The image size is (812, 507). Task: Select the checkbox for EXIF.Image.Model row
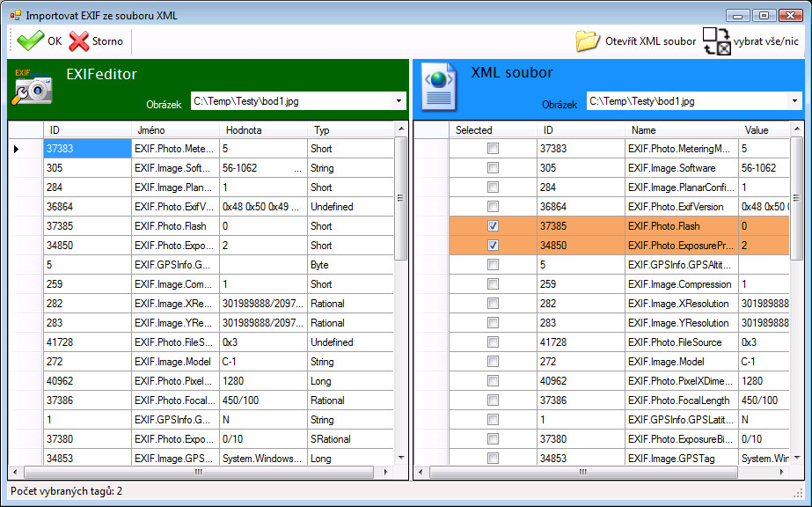point(493,362)
